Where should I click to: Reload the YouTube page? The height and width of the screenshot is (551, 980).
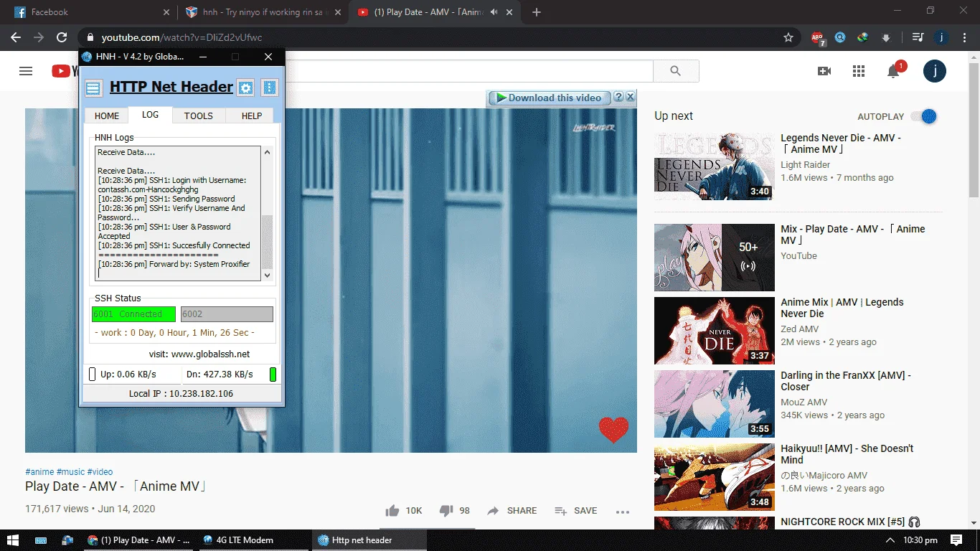coord(62,37)
